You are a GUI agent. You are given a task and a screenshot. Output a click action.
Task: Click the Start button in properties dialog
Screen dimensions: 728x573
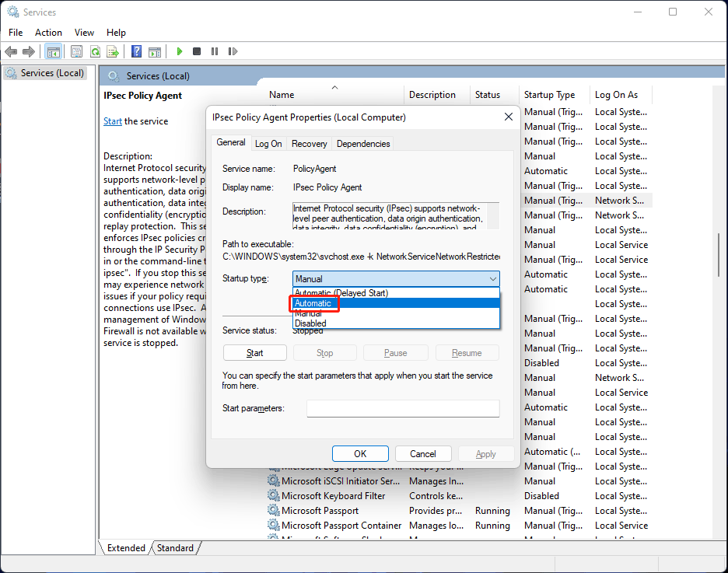(255, 353)
